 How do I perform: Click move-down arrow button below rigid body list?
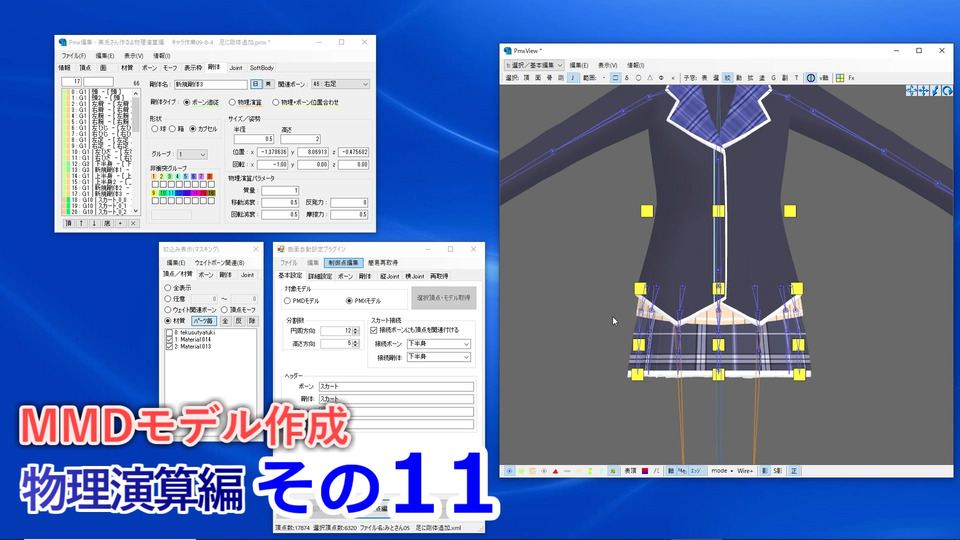94,223
